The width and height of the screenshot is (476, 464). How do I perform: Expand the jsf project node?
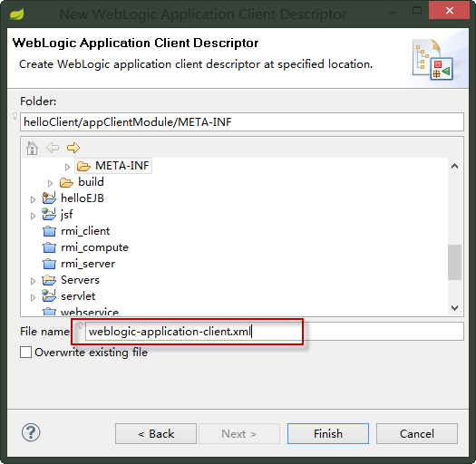(33, 216)
